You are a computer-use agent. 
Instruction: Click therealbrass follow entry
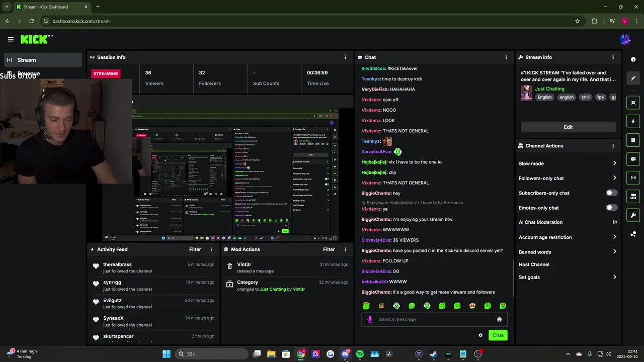point(154,267)
